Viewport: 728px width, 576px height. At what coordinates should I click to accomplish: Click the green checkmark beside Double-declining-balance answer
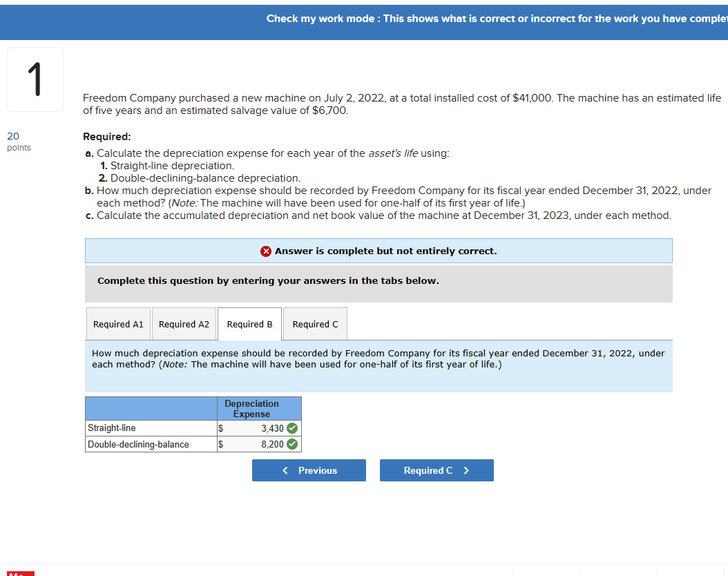[x=291, y=444]
